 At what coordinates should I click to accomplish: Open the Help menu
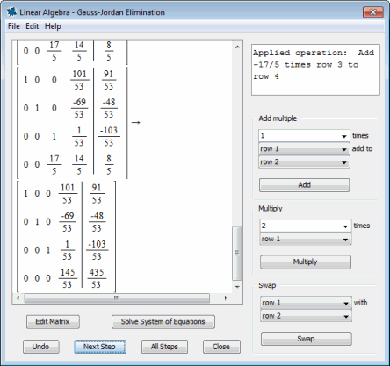point(53,26)
